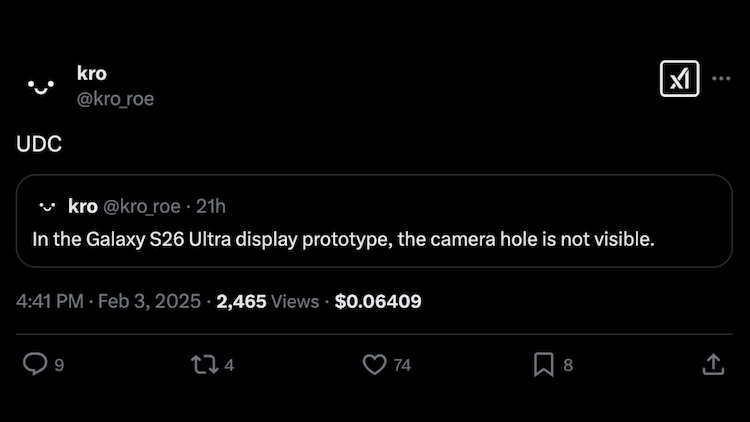Open kro's large smiley profile avatar
Screen dimensions: 750x422
pyautogui.click(x=41, y=86)
